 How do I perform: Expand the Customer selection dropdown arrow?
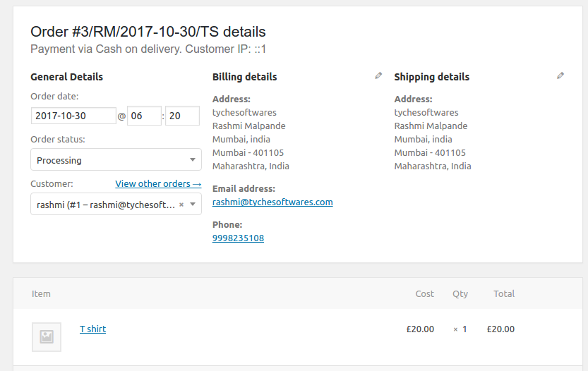pos(193,205)
